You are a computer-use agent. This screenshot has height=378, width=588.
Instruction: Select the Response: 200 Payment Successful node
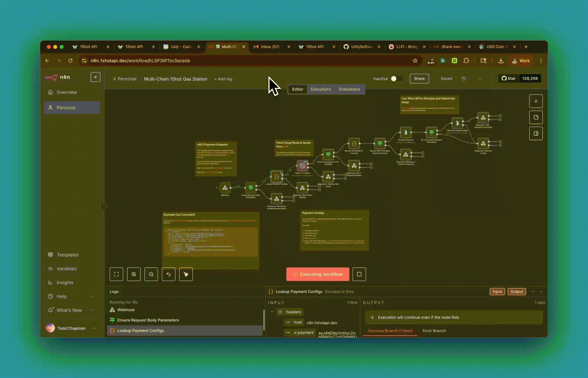(483, 118)
